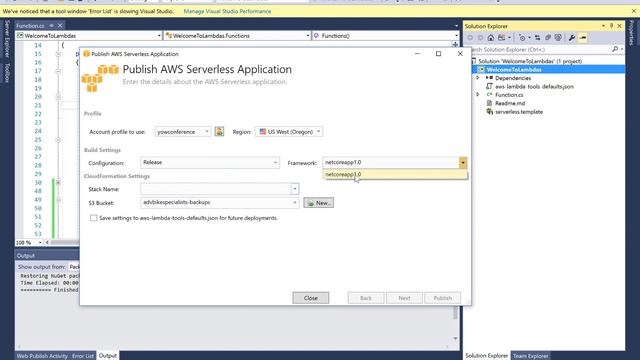Click the Solution 'WelcomeToLambdas' root node

(530, 61)
